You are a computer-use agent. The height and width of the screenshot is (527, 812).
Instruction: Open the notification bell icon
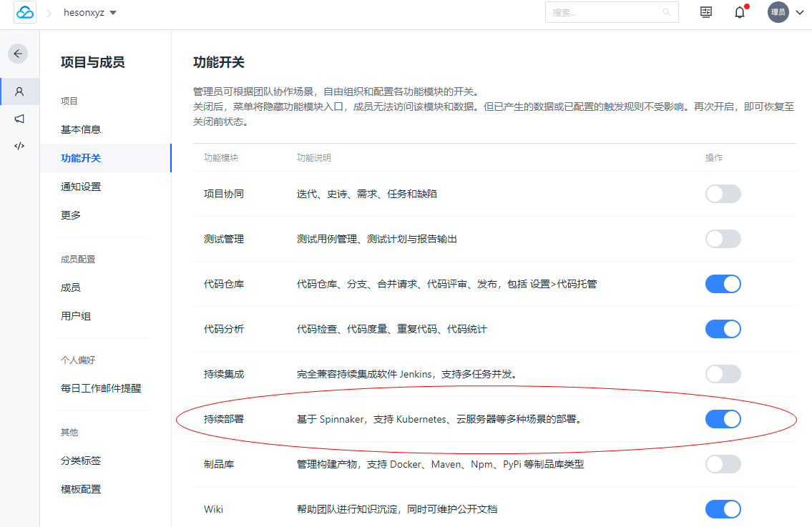tap(740, 12)
